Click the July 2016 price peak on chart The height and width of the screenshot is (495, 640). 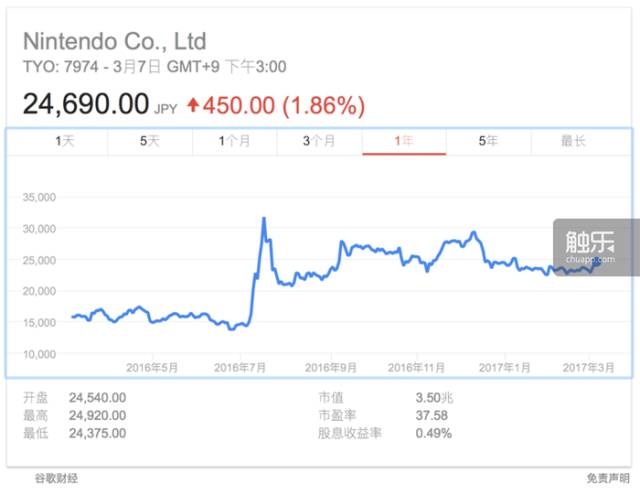point(264,218)
